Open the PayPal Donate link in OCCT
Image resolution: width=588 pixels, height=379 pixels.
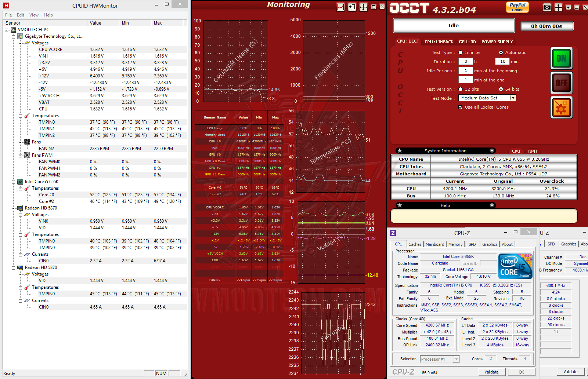[x=517, y=7]
